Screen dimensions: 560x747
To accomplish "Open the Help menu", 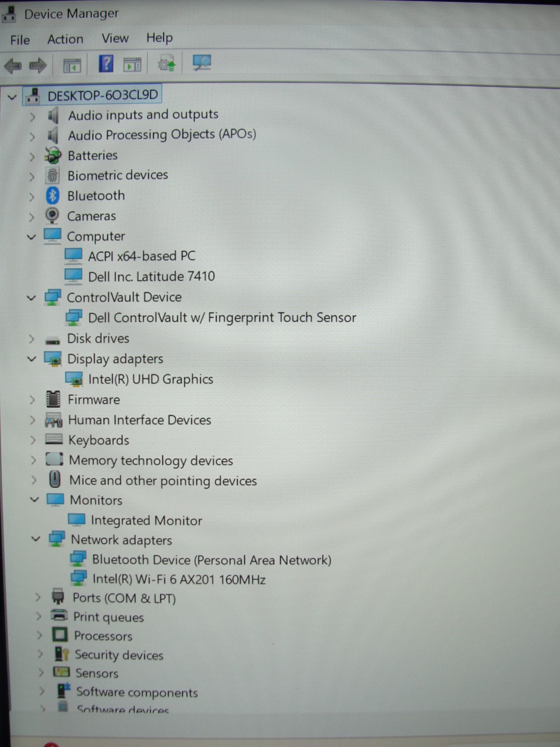I will click(x=160, y=37).
